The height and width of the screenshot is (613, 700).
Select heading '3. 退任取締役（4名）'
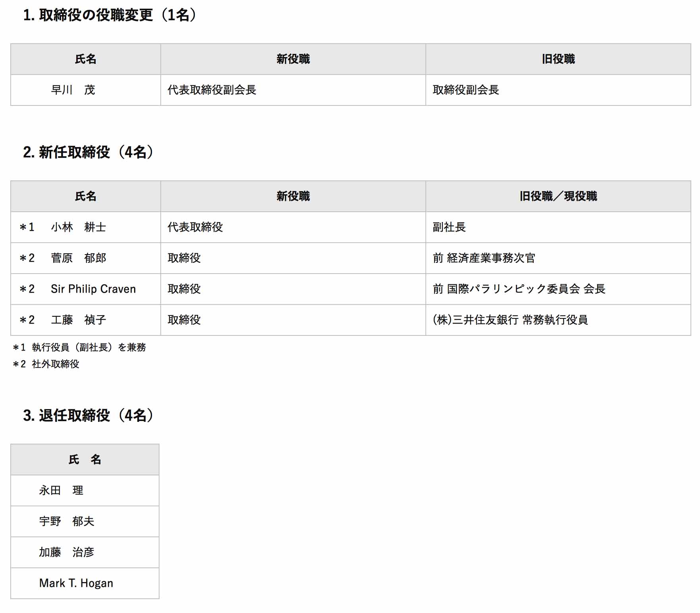tap(88, 416)
